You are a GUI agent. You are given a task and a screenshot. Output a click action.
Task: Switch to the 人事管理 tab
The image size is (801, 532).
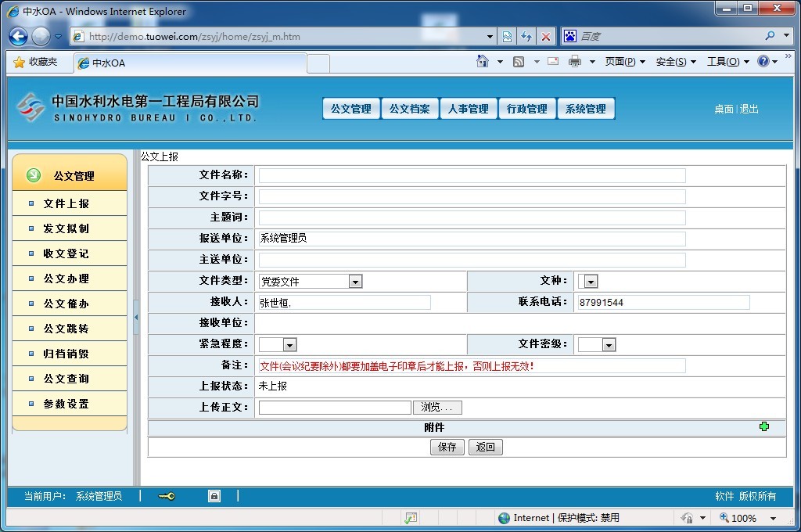(x=468, y=109)
